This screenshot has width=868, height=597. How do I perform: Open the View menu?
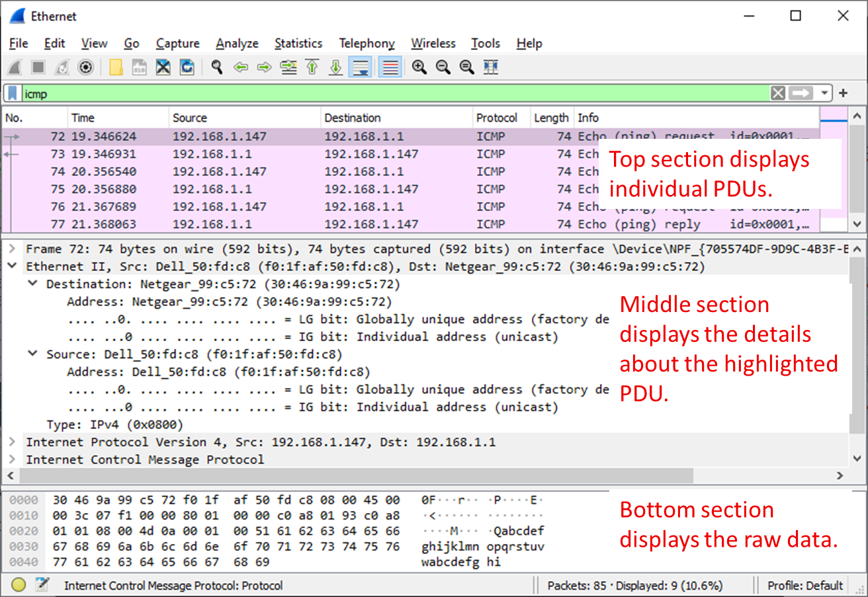point(94,43)
